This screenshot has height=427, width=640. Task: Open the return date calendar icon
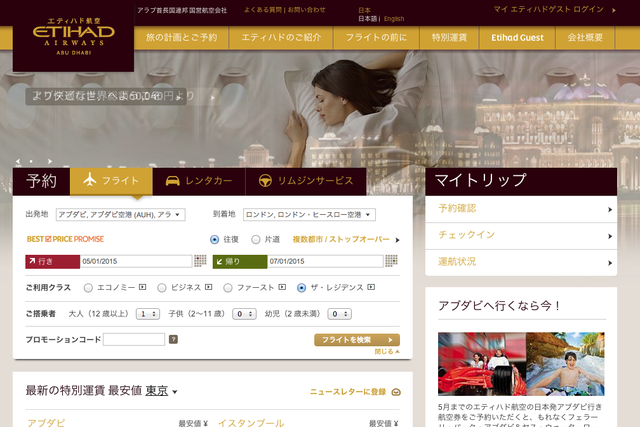point(391,261)
